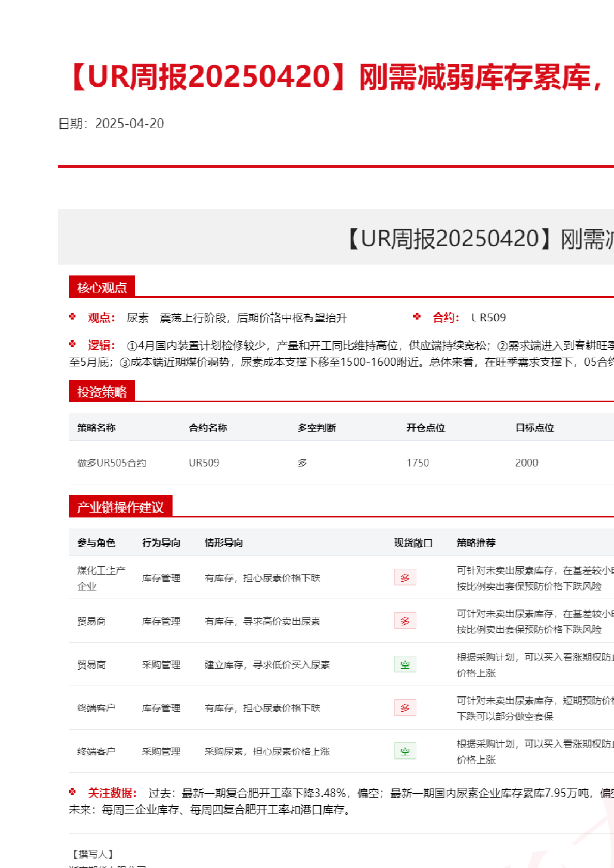This screenshot has height=868, width=614.
Task: Click the red diamond bullet before 关注数据
Action: 72,792
